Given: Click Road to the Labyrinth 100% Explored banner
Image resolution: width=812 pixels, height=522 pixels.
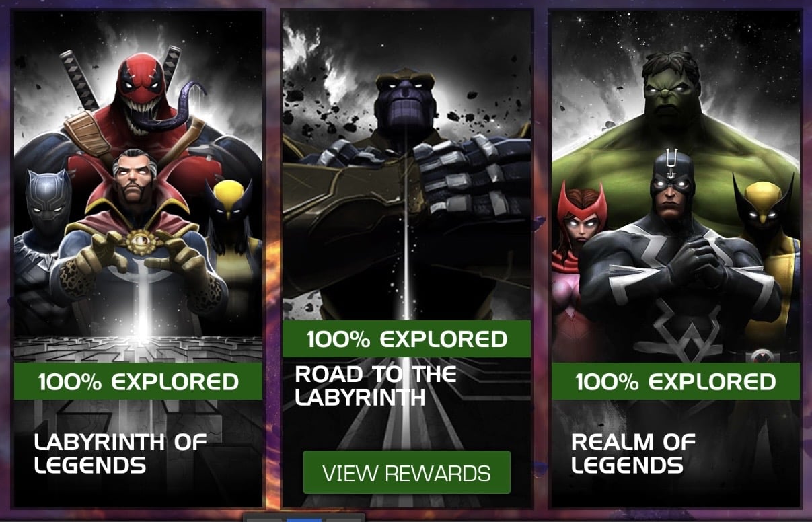Looking at the screenshot, I should click(406, 338).
